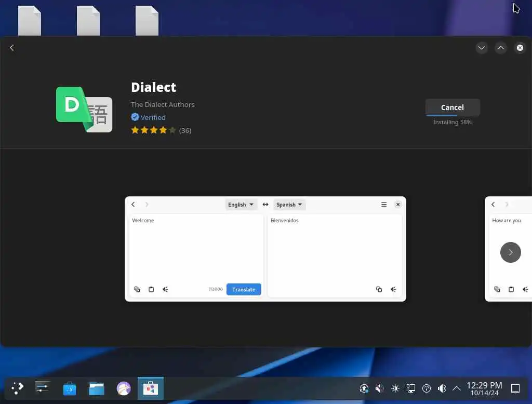Show next screenshot with round arrow button

(x=510, y=252)
